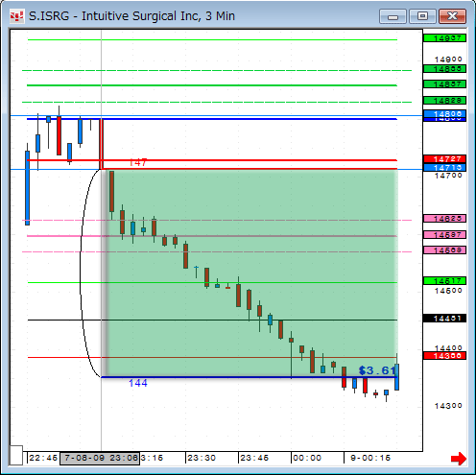This screenshot has height=475, width=476.
Task: Click the red scroll-right arrow icon
Action: click(x=459, y=459)
